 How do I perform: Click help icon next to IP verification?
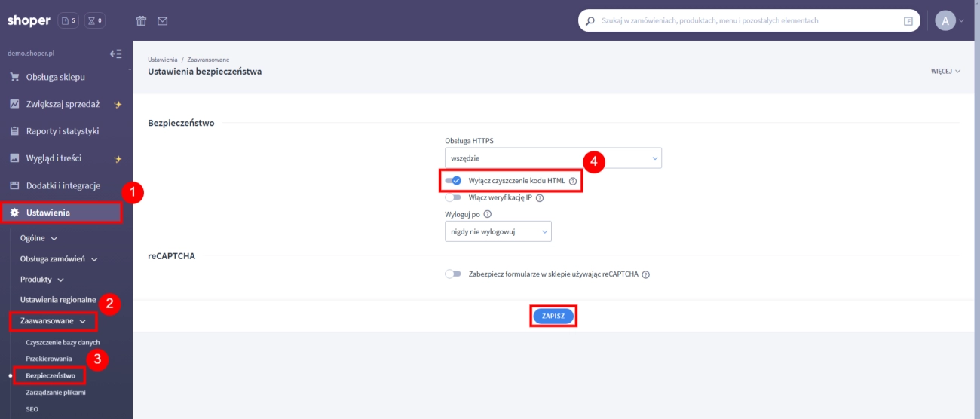(x=540, y=198)
